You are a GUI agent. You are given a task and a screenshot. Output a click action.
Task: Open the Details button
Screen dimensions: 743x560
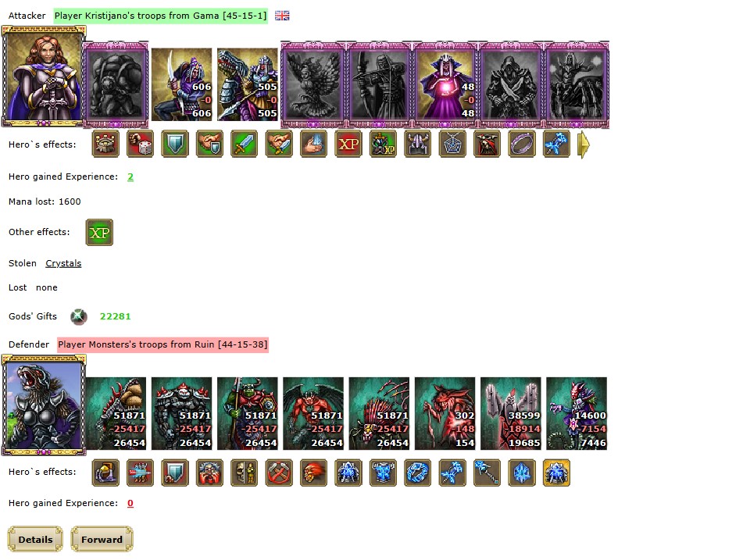coord(35,539)
